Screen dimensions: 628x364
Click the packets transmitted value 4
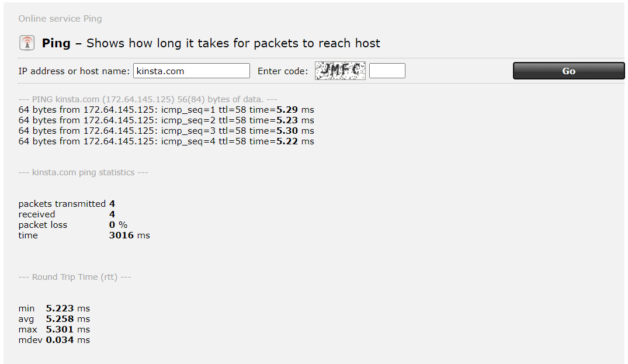pos(112,203)
